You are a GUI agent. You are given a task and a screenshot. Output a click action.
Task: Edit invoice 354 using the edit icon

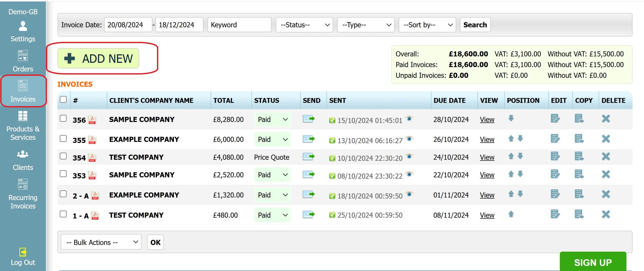pos(555,157)
